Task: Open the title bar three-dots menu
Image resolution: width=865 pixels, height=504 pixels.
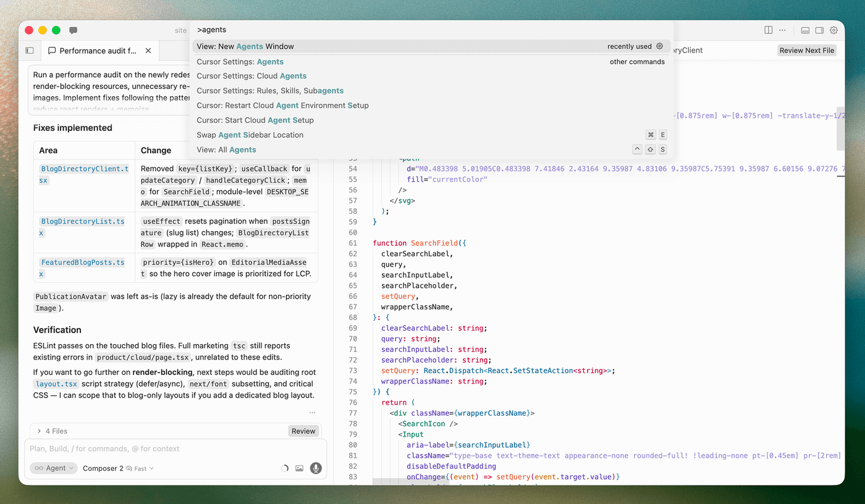Action: 783,30
